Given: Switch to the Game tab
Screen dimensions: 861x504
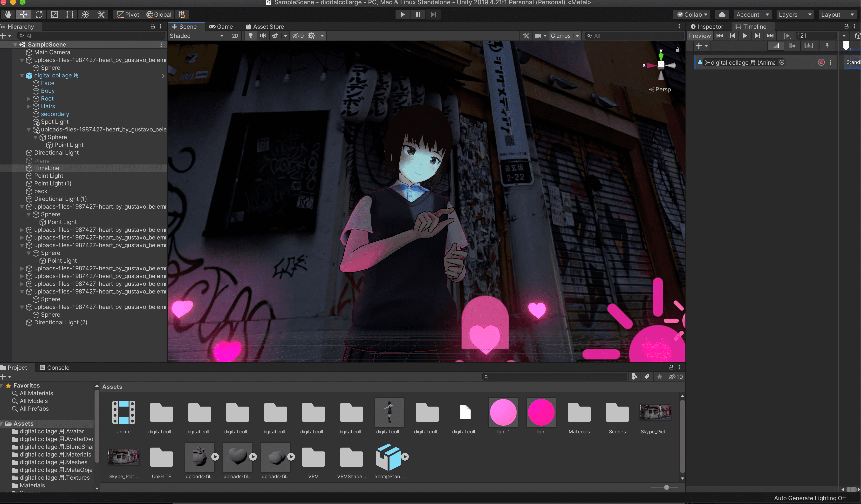Looking at the screenshot, I should pos(221,26).
